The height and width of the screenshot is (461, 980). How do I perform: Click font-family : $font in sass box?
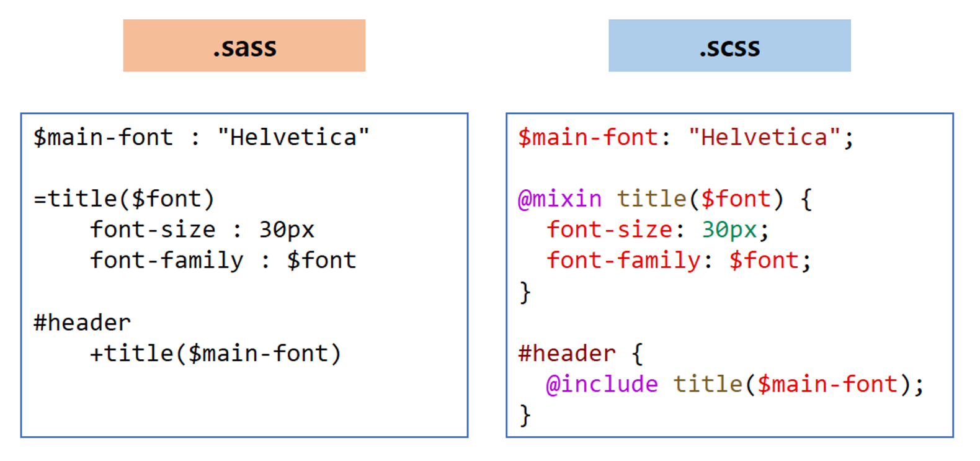pos(223,260)
